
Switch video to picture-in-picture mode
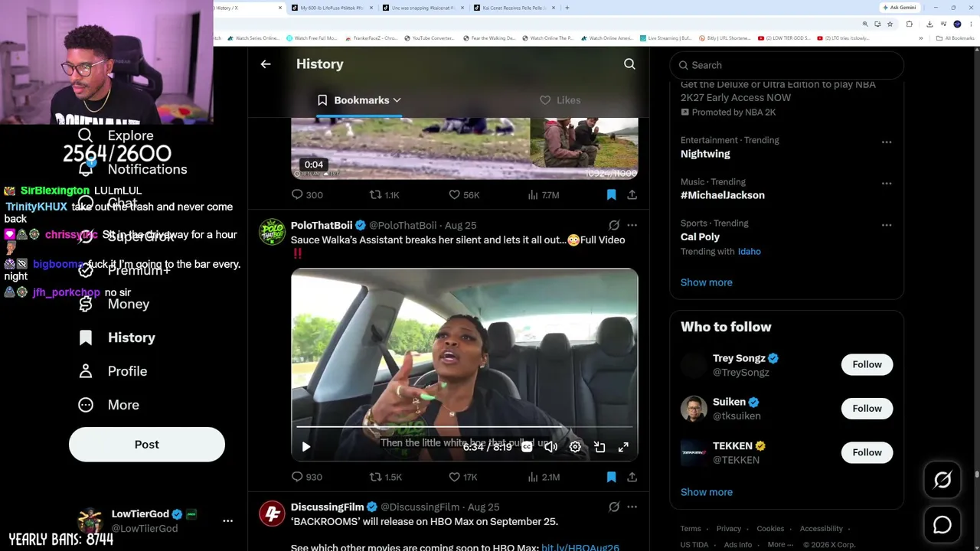pyautogui.click(x=599, y=447)
